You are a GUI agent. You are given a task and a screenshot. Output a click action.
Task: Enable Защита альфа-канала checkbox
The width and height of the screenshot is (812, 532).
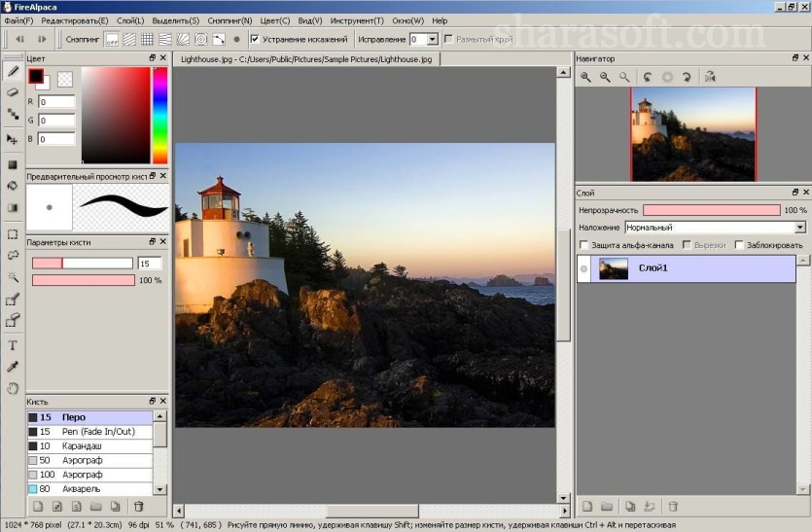584,244
